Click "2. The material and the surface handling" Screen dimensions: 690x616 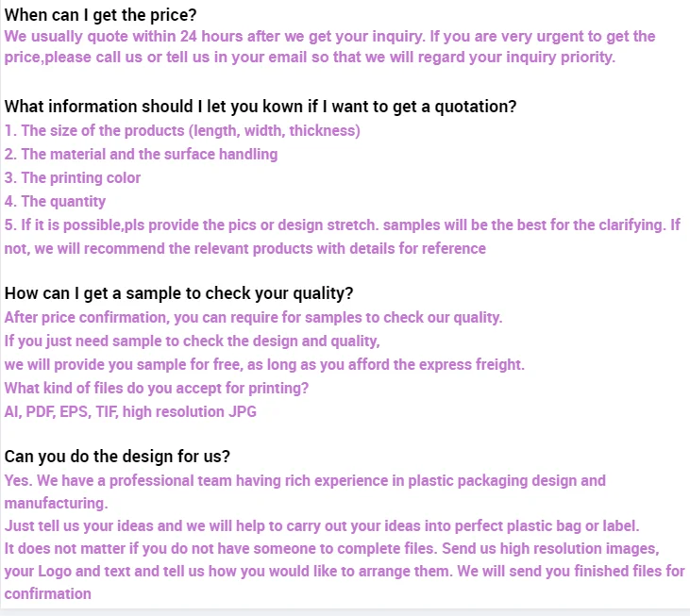(141, 155)
